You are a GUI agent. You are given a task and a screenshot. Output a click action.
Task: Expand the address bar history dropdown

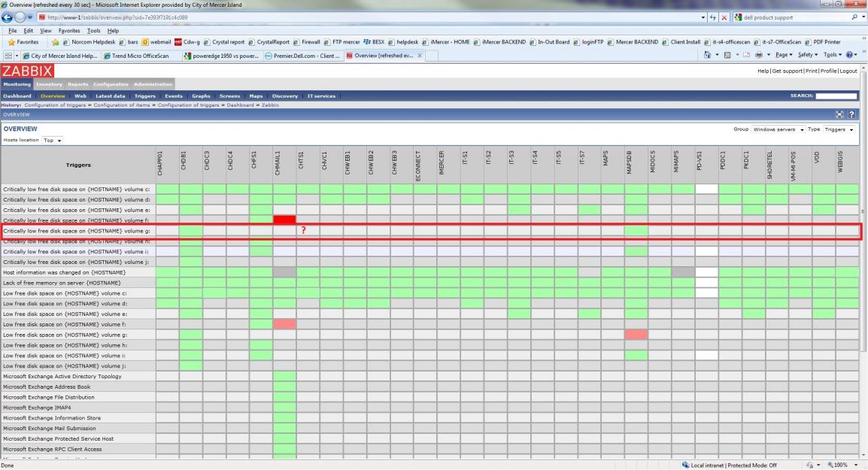click(x=703, y=18)
